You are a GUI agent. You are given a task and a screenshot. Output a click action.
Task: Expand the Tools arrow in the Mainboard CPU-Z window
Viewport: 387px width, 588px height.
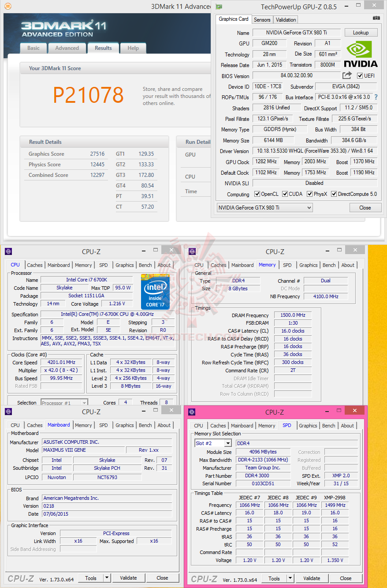pos(107,578)
